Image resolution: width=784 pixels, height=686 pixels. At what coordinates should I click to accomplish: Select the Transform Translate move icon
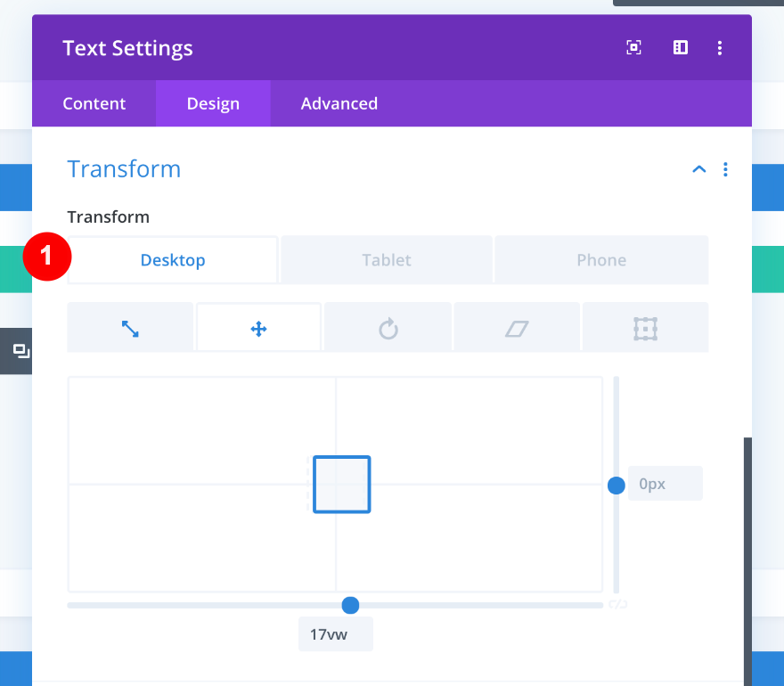258,329
